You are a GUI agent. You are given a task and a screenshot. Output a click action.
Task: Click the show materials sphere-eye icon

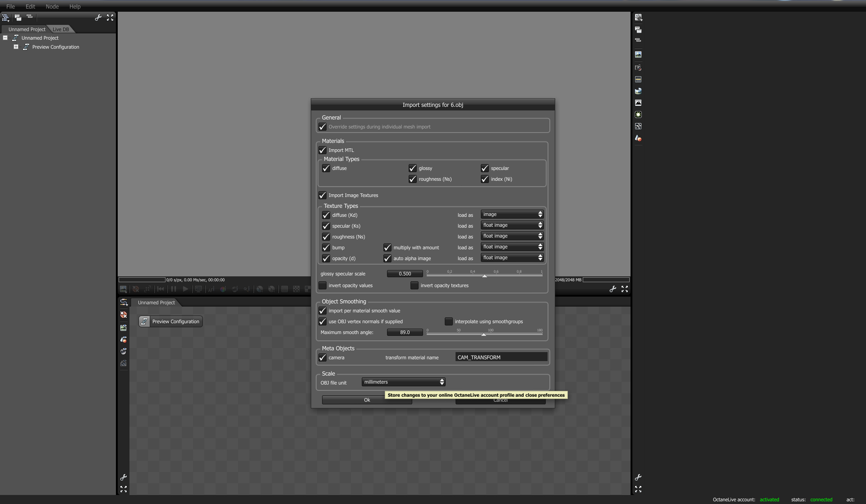point(124,351)
